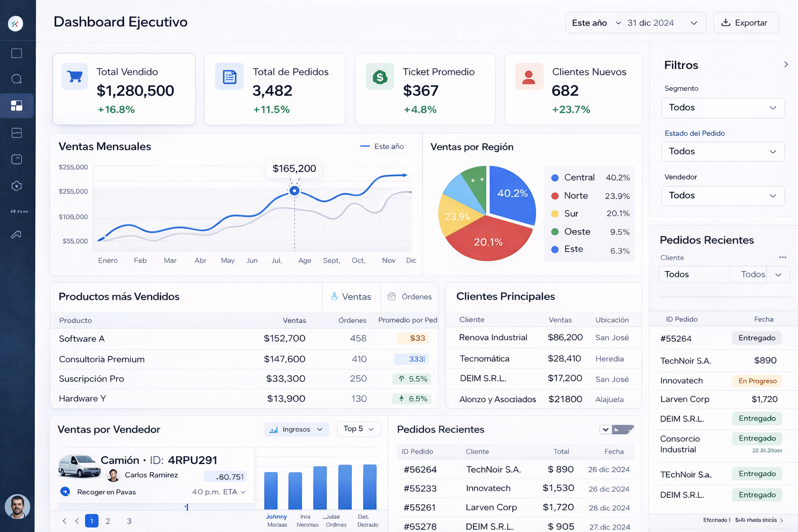This screenshot has width=798, height=532.
Task: Open the user profile avatar menu
Action: tap(17, 507)
